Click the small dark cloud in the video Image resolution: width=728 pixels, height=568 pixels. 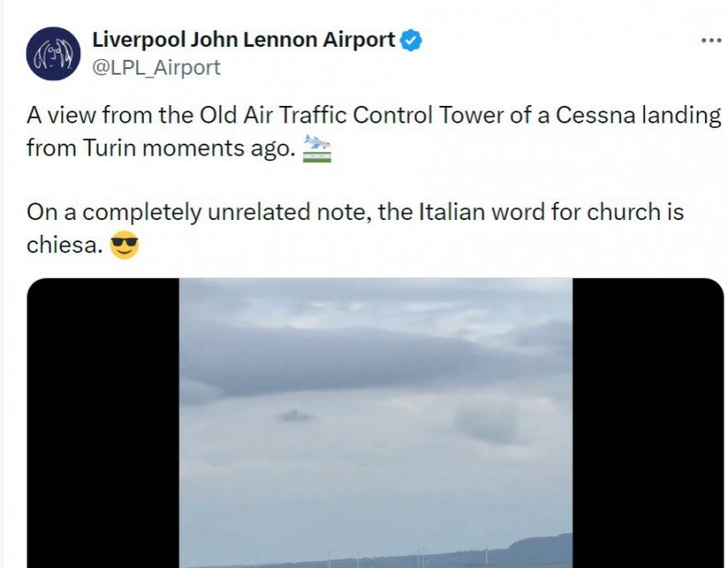[295, 416]
